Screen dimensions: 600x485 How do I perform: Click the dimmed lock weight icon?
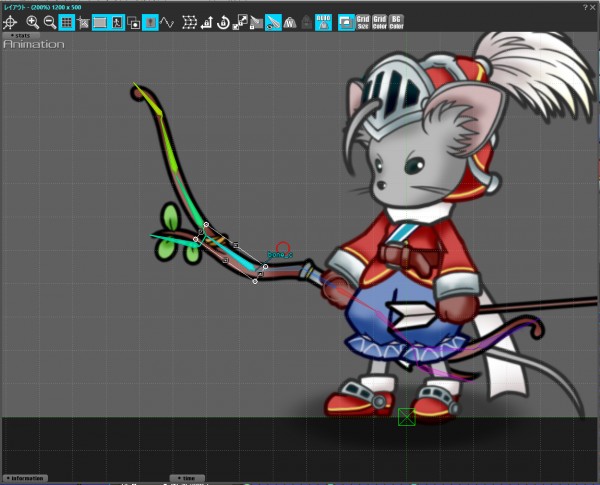(x=307, y=23)
